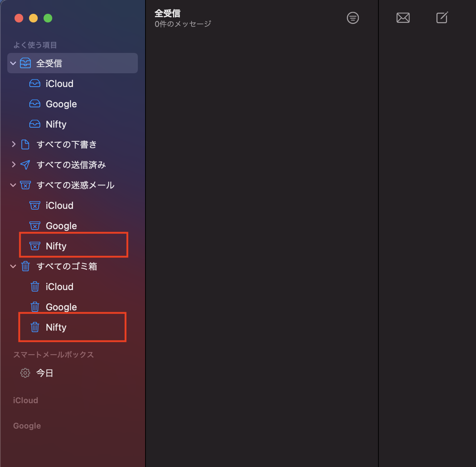476x467 pixels.
Task: Select the iCloud junk mail folder
Action: coord(59,206)
